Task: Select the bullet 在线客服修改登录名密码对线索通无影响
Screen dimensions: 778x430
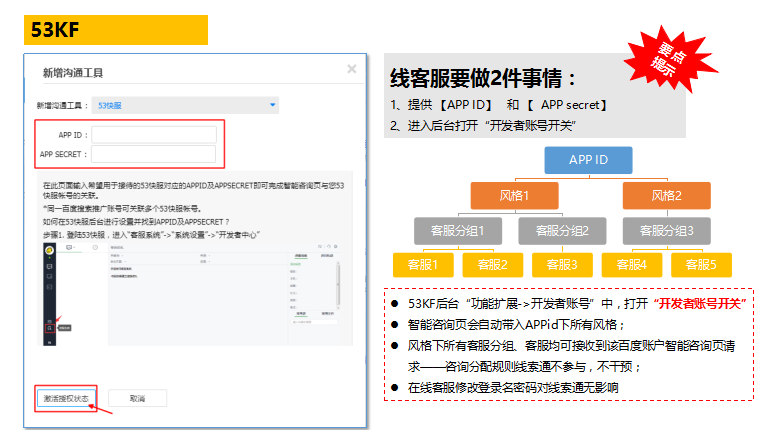Action: pos(513,387)
